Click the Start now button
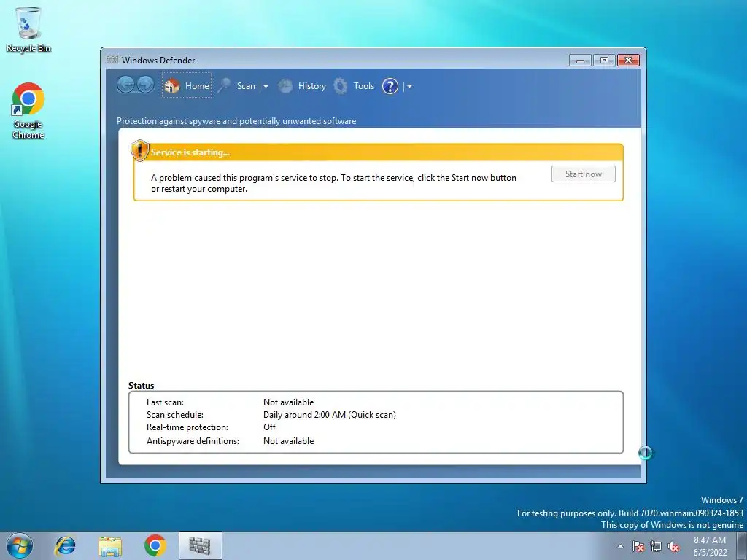This screenshot has height=560, width=747. click(583, 174)
